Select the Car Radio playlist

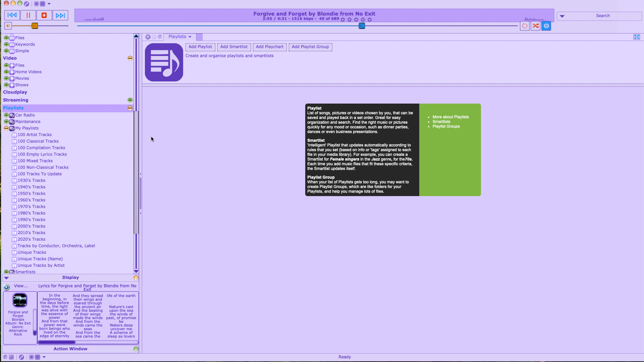(25, 115)
